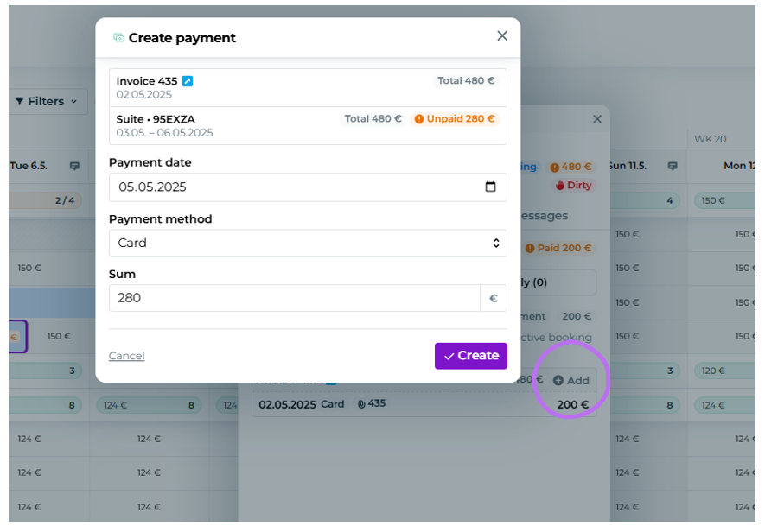Select the Suite 95EXZA booking row
The height and width of the screenshot is (532, 765).
[308, 126]
